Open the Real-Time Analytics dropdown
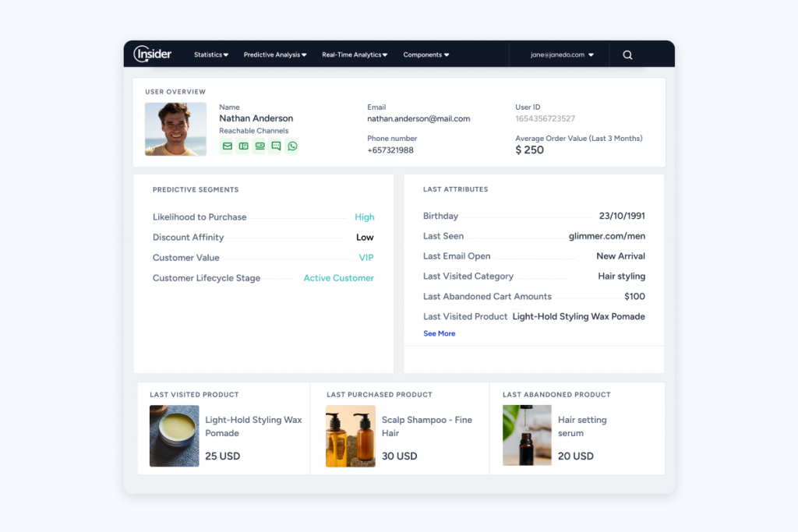The image size is (798, 532). pyautogui.click(x=354, y=55)
